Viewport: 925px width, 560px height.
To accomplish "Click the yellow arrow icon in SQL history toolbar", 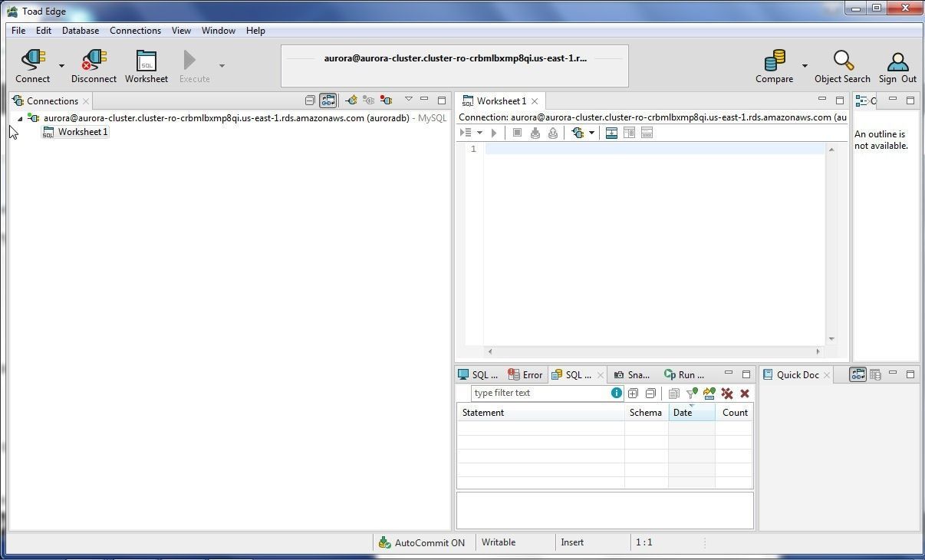I will click(x=709, y=394).
